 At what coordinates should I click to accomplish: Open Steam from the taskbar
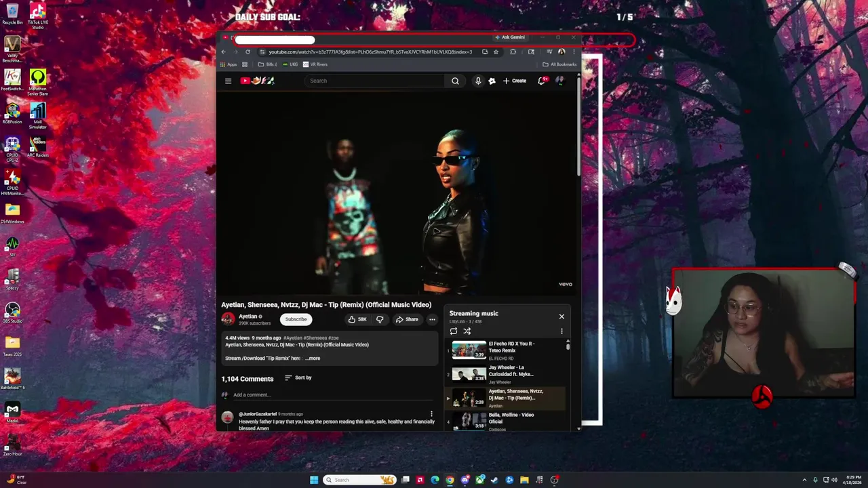pyautogui.click(x=494, y=480)
